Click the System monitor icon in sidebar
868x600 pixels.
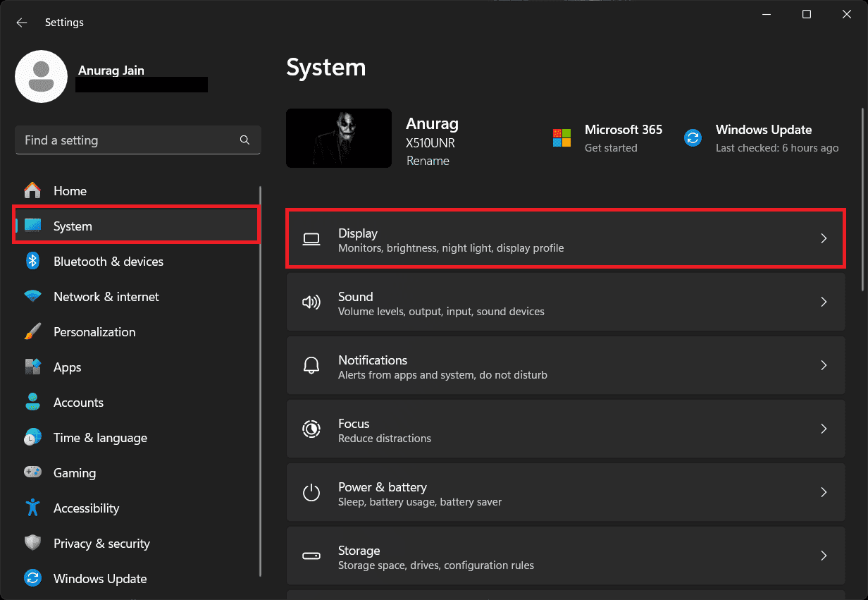point(32,226)
